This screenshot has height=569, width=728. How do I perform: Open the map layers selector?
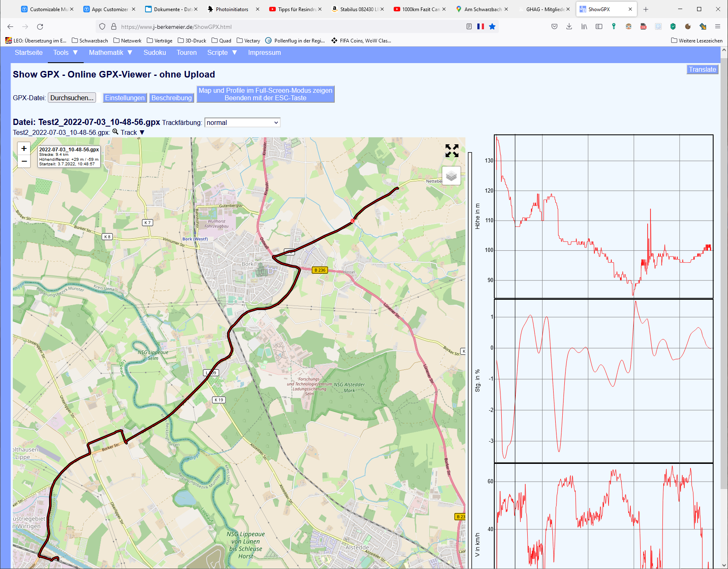451,176
